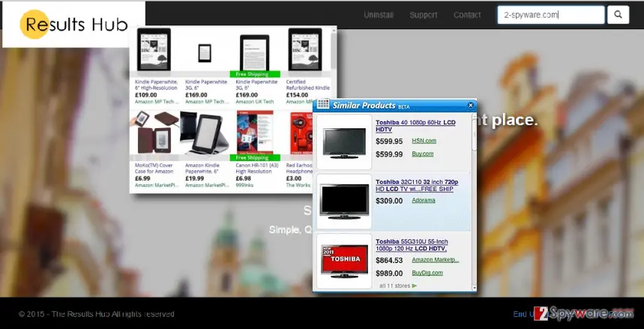Close the Similar Products popup

click(471, 106)
